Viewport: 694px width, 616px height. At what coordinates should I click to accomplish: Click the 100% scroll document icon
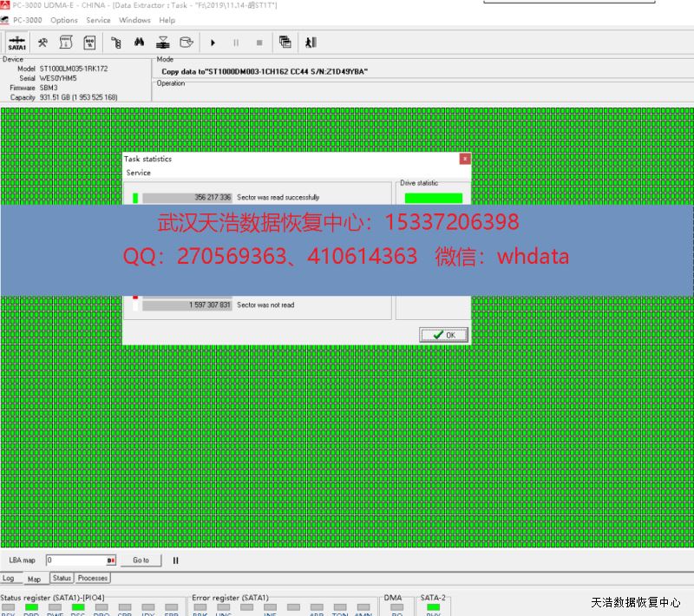coord(89,43)
